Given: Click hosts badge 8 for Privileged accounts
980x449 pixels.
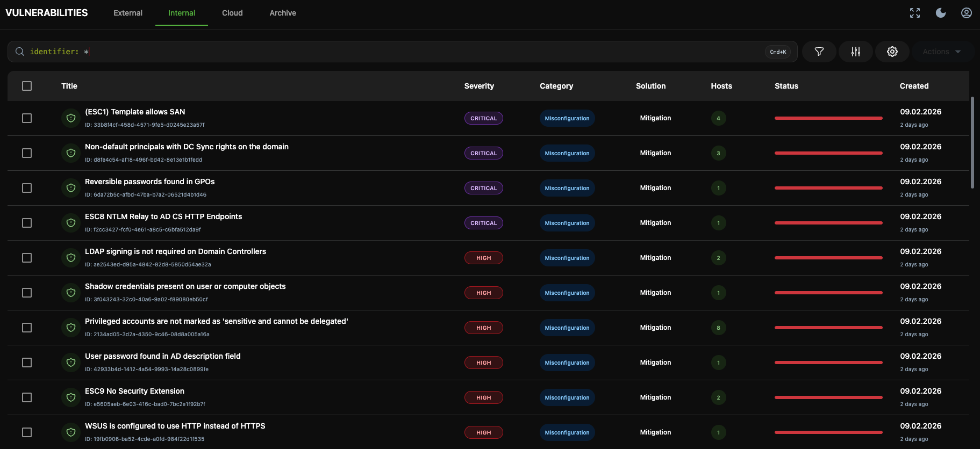Looking at the screenshot, I should point(718,328).
